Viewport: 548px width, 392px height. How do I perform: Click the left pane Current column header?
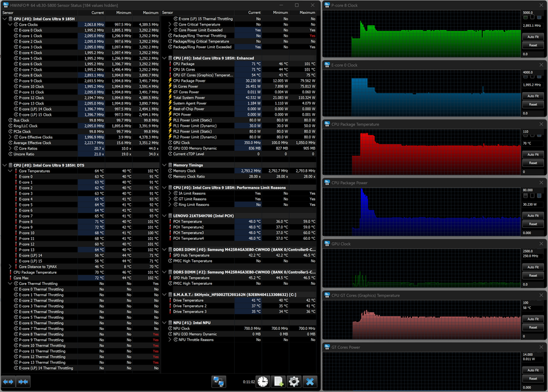(x=91, y=12)
